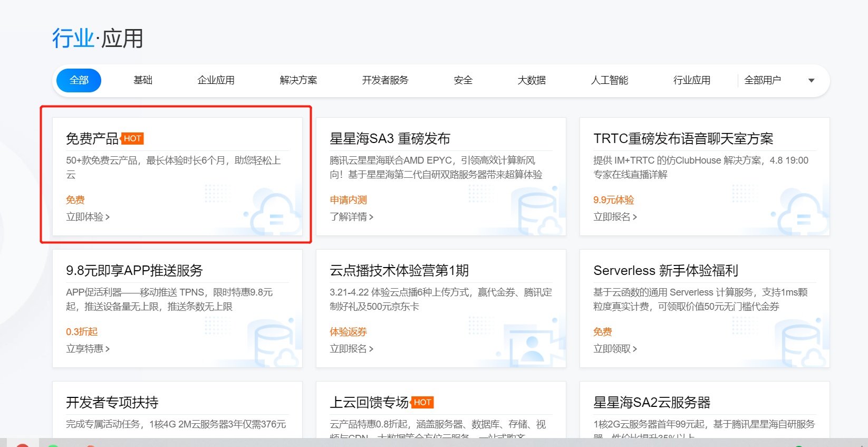Select the 全部 tab
The height and width of the screenshot is (447, 868).
click(x=79, y=80)
